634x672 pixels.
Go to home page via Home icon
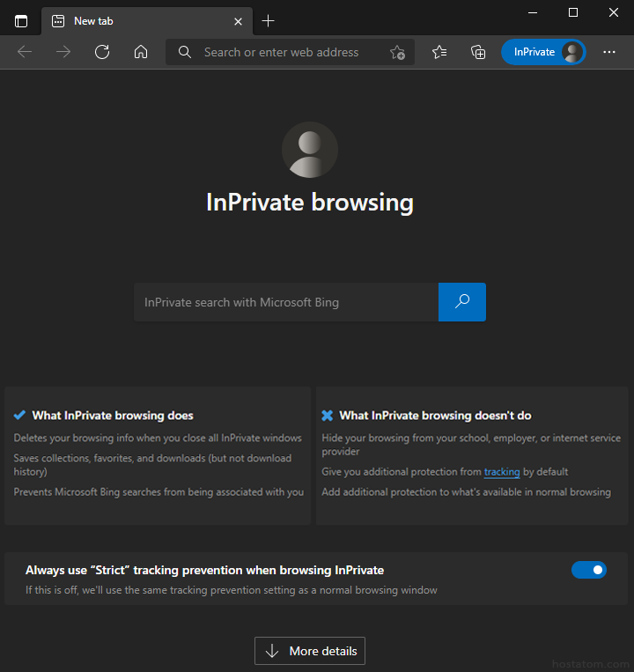(x=141, y=52)
